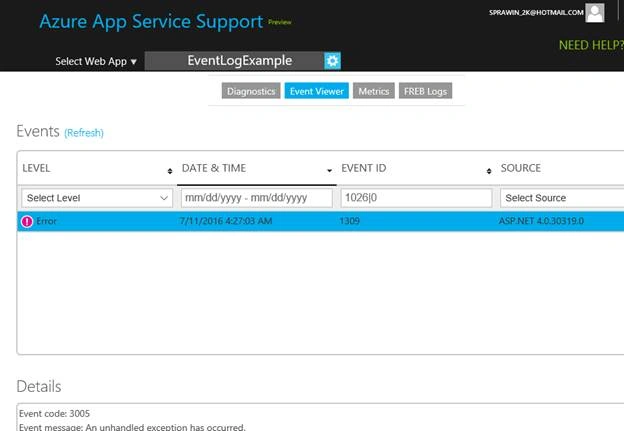Switch to the FREB Logs tab
This screenshot has height=431, width=624.
[x=425, y=91]
